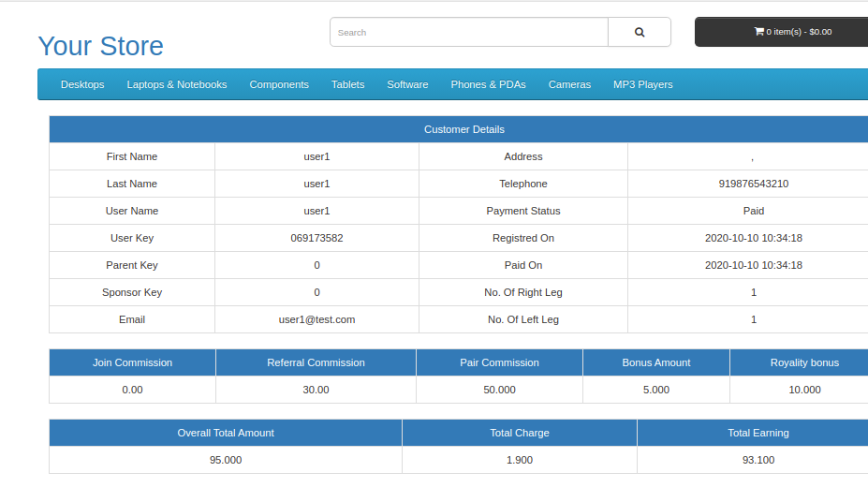The width and height of the screenshot is (868, 502).
Task: Open Laptops & Notebooks menu
Action: pos(177,84)
